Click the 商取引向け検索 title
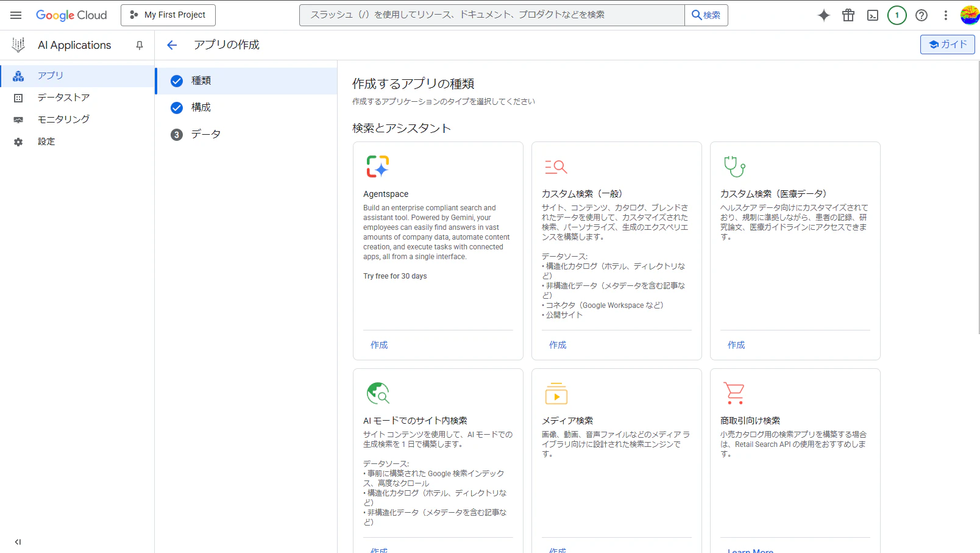The image size is (980, 553). 750,421
